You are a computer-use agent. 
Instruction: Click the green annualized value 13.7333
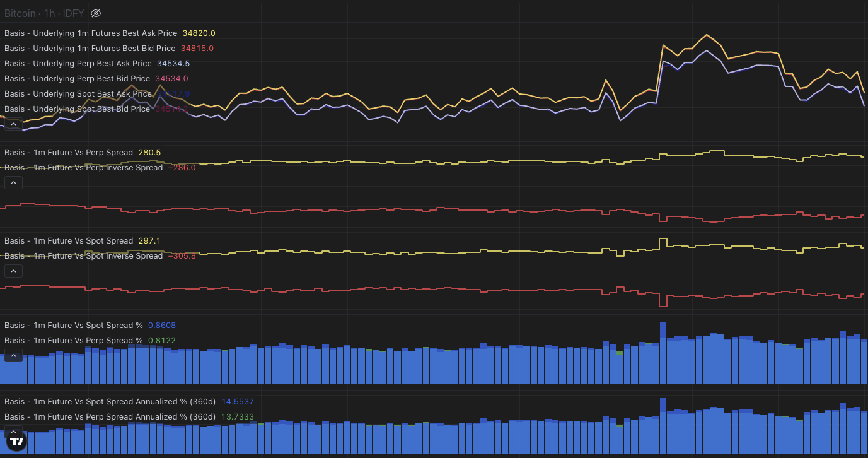[x=238, y=416]
